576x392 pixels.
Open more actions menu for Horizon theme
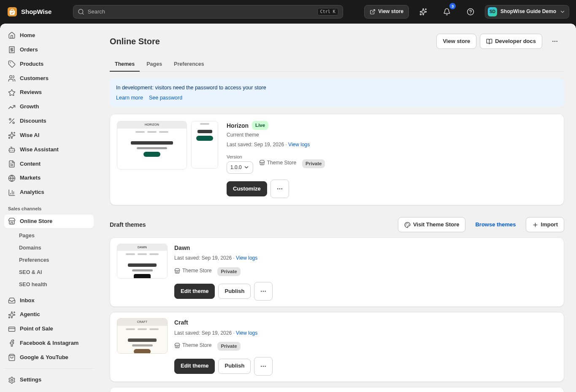coord(280,189)
